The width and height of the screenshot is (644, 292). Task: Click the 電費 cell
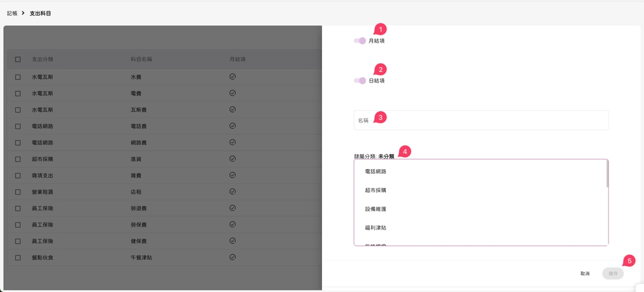136,93
